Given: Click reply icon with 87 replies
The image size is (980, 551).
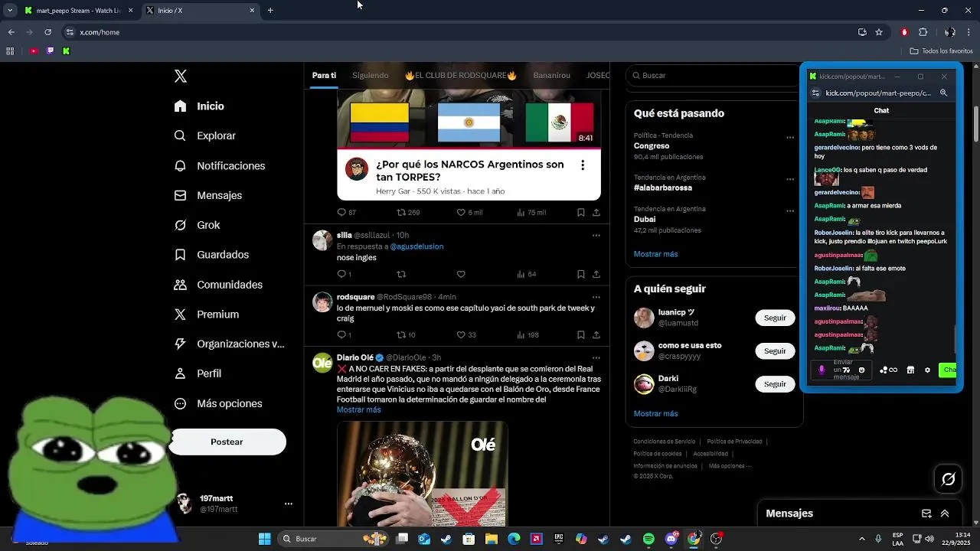Looking at the screenshot, I should click(x=341, y=212).
